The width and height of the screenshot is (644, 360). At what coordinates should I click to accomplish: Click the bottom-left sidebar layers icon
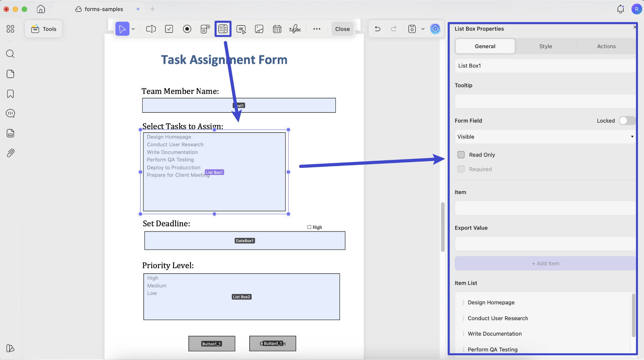tap(10, 348)
